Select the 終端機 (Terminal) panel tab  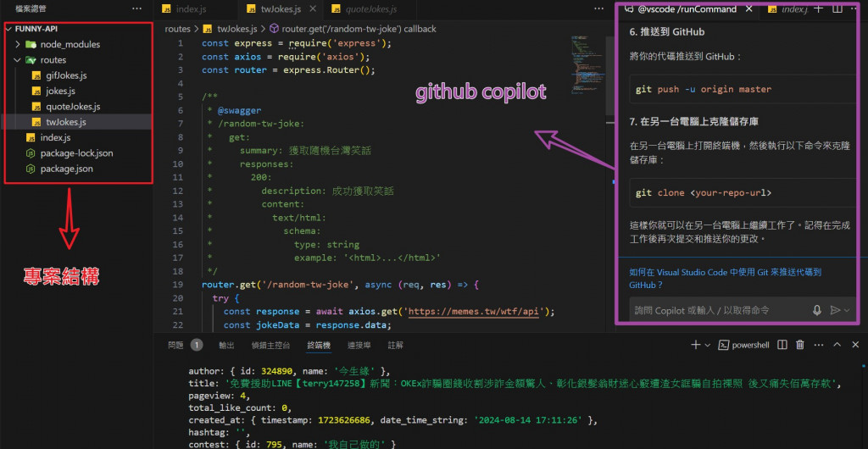point(319,345)
